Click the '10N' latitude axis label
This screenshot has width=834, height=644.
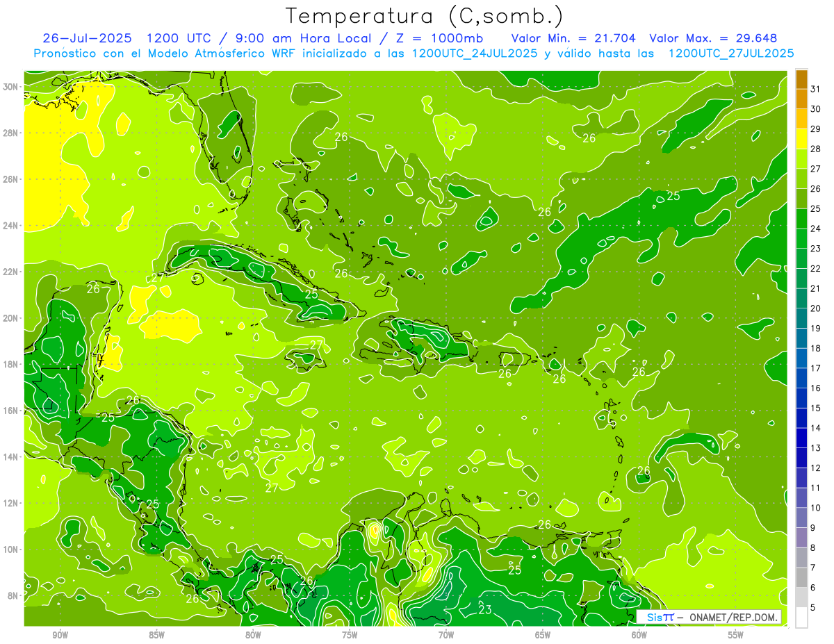click(x=10, y=549)
